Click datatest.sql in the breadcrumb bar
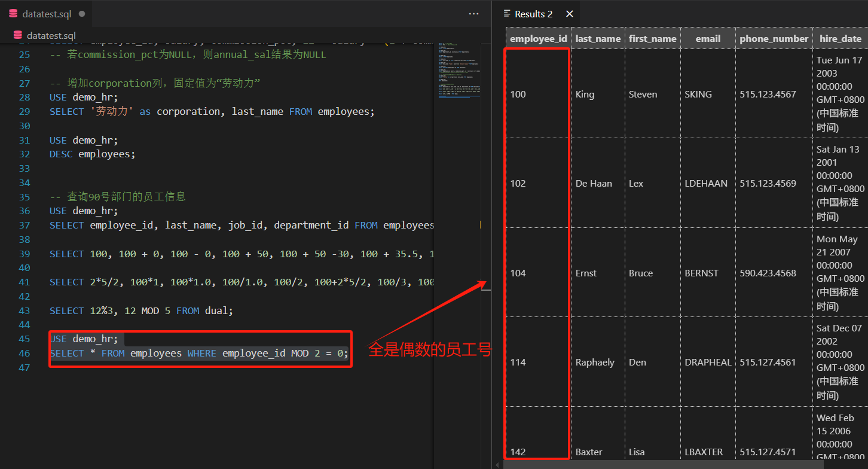This screenshot has height=469, width=868. pos(51,35)
